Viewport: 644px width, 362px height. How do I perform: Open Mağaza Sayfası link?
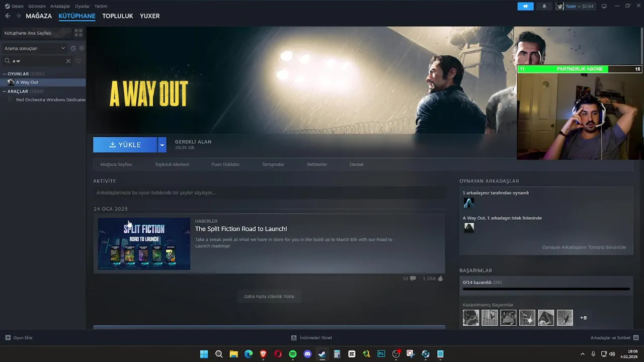116,164
